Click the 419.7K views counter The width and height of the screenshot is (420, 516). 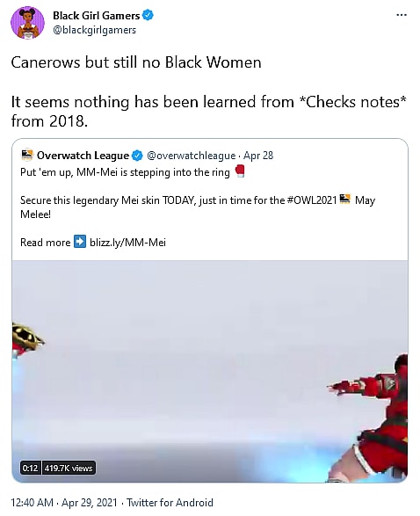pyautogui.click(x=69, y=468)
